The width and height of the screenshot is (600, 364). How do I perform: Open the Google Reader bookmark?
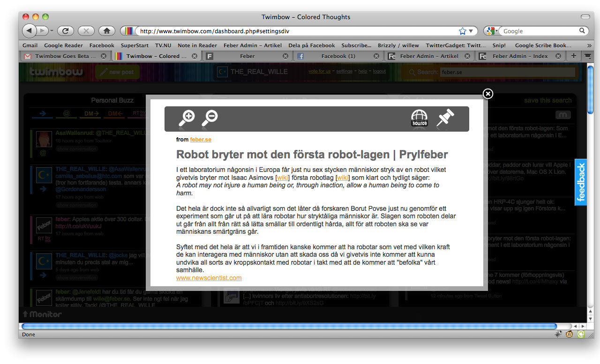(x=63, y=45)
